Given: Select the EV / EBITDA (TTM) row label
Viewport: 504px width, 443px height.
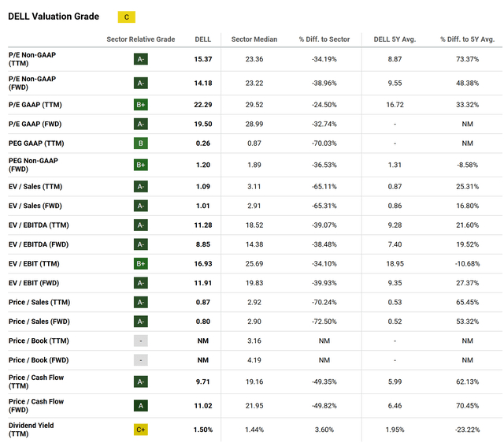Looking at the screenshot, I should coord(39,225).
